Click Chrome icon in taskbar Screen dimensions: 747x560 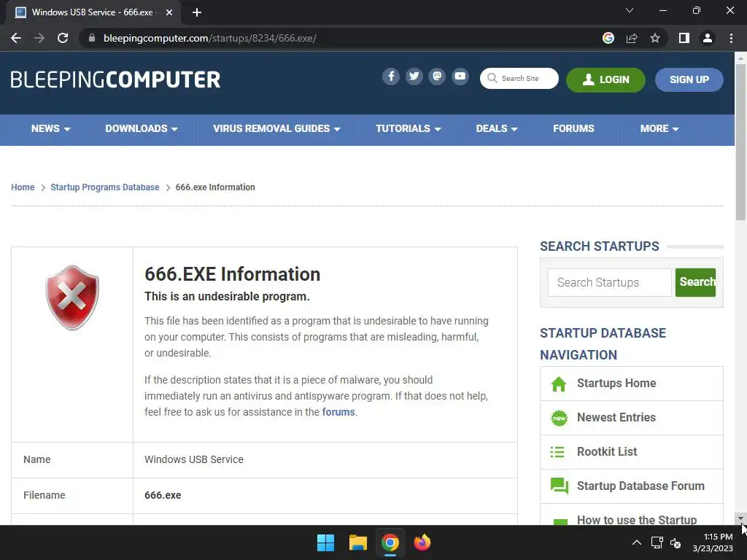(390, 542)
